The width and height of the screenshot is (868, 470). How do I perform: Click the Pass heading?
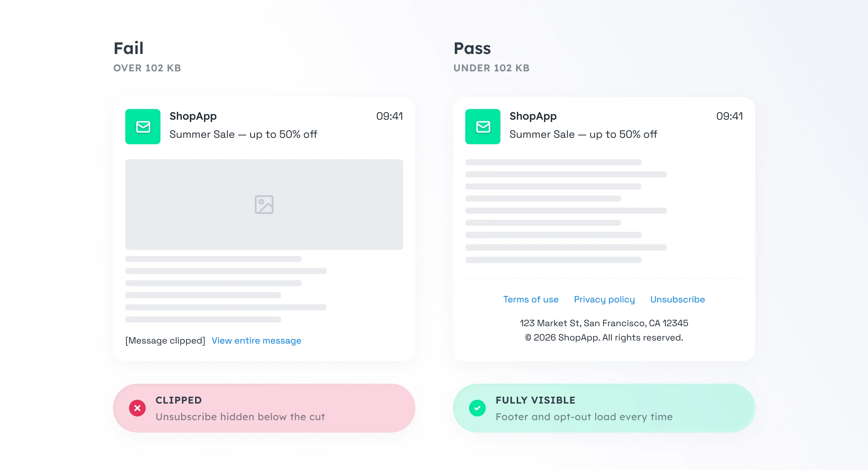click(x=472, y=48)
